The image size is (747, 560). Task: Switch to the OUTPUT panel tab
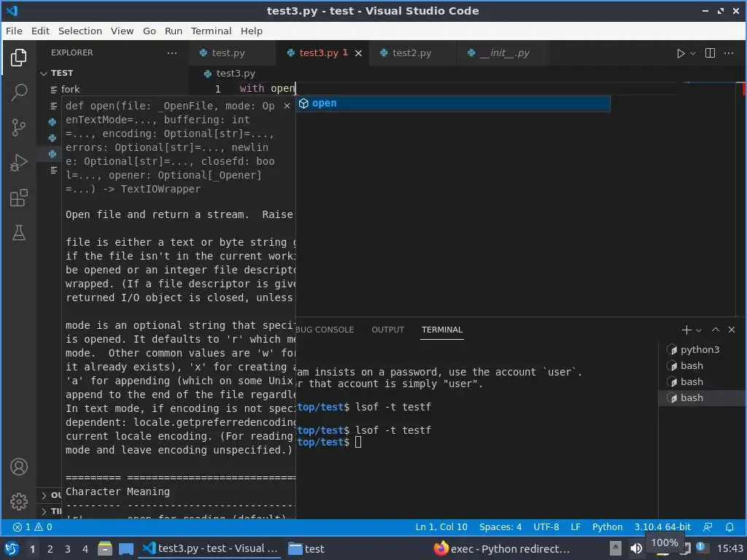(388, 330)
